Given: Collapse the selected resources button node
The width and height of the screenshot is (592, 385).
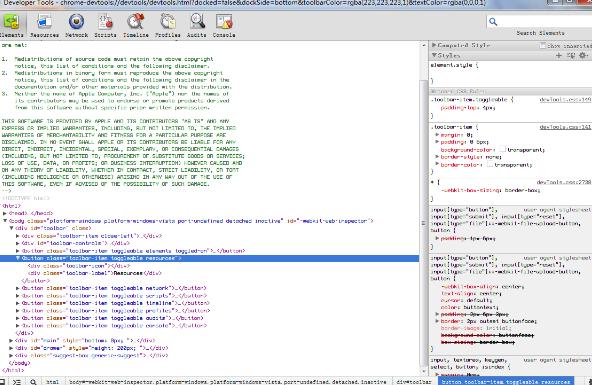Looking at the screenshot, I should (x=17, y=258).
